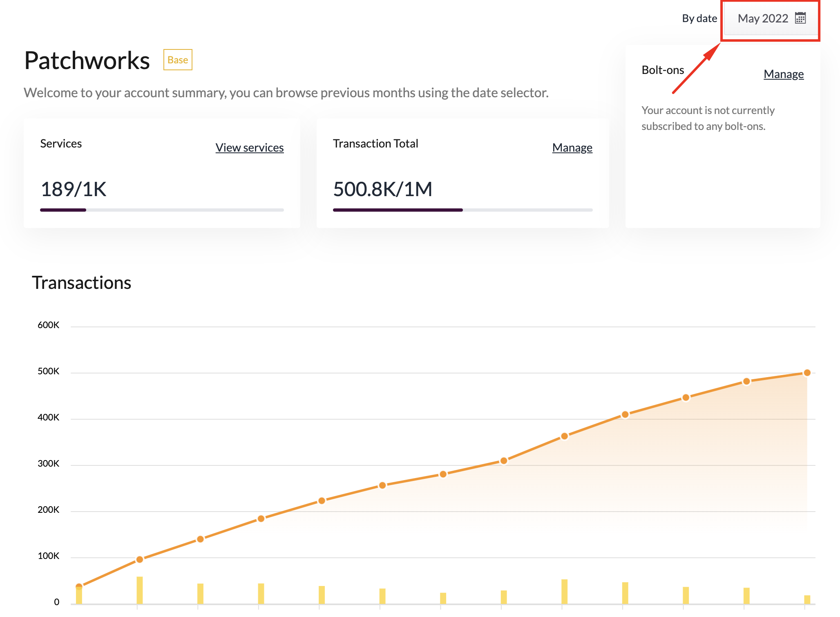The width and height of the screenshot is (840, 617).
Task: Click the Services card title
Action: click(x=61, y=143)
